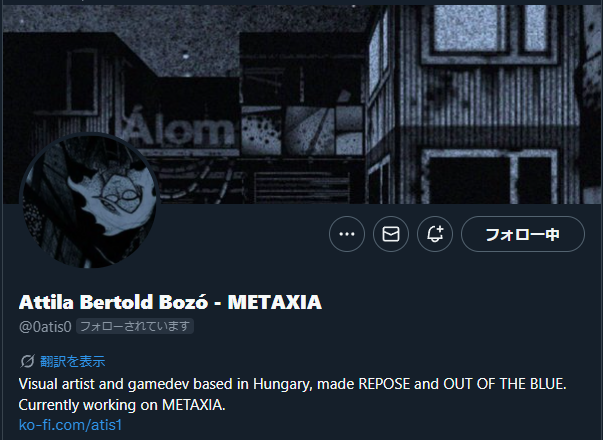Screen dimensions: 603x440
Task: Click the bright upper window in banner building
Action: tap(468, 29)
